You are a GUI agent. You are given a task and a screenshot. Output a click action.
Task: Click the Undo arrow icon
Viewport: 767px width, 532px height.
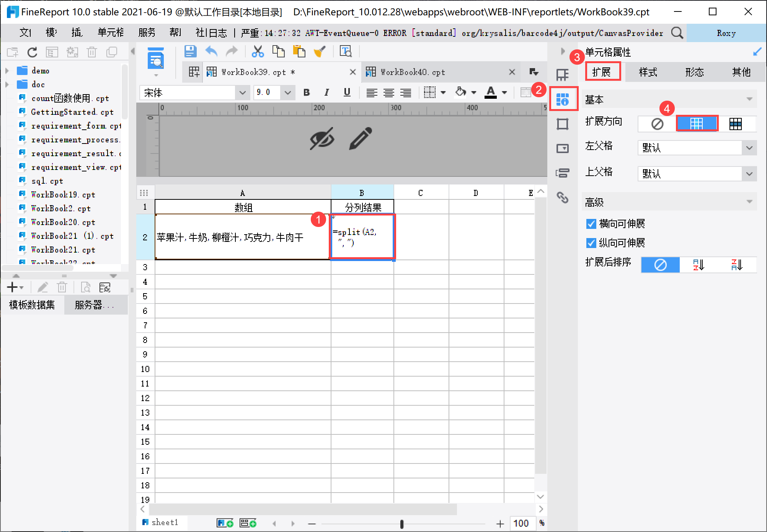pos(211,51)
